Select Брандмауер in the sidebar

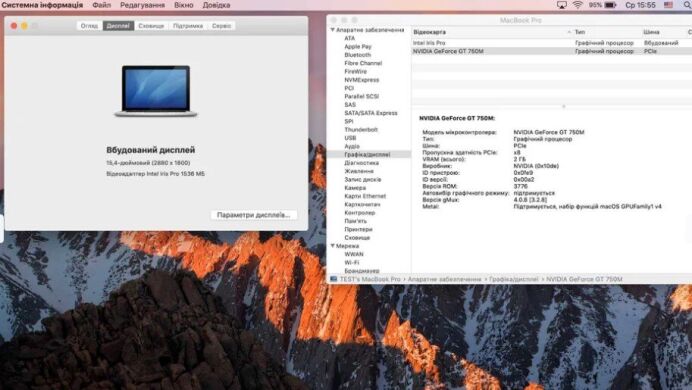click(x=362, y=271)
